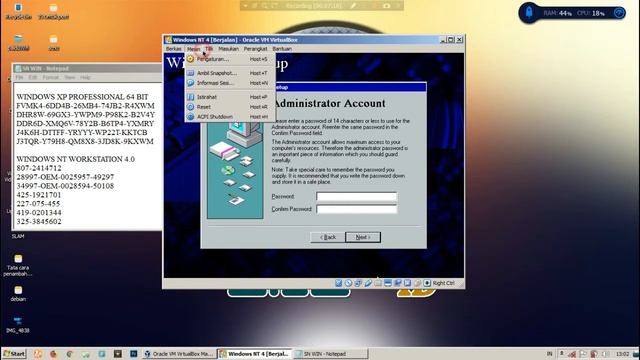This screenshot has width=640, height=360.
Task: Open the Tata cara desktop icon
Action: click(18, 265)
